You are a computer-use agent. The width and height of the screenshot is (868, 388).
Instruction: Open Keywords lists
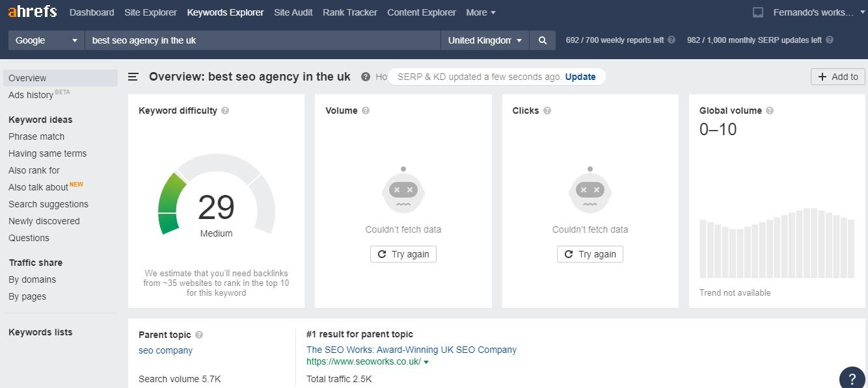coord(40,332)
